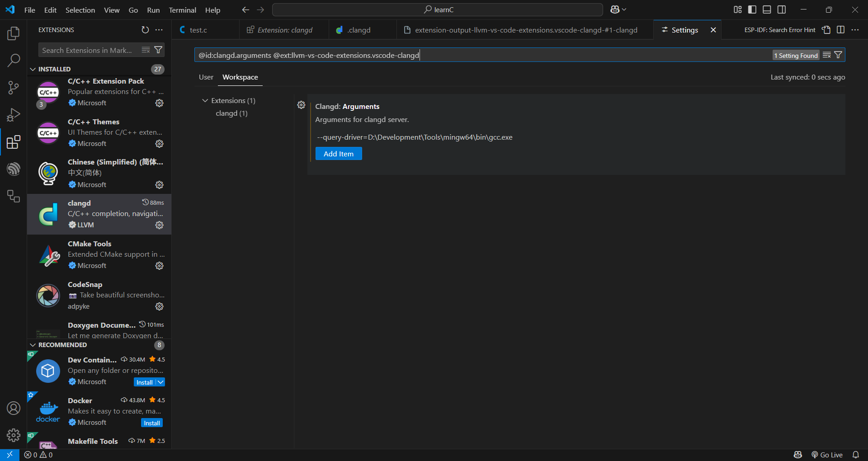Open the manage gear for CMake Tools
The image size is (868, 461).
point(160,266)
